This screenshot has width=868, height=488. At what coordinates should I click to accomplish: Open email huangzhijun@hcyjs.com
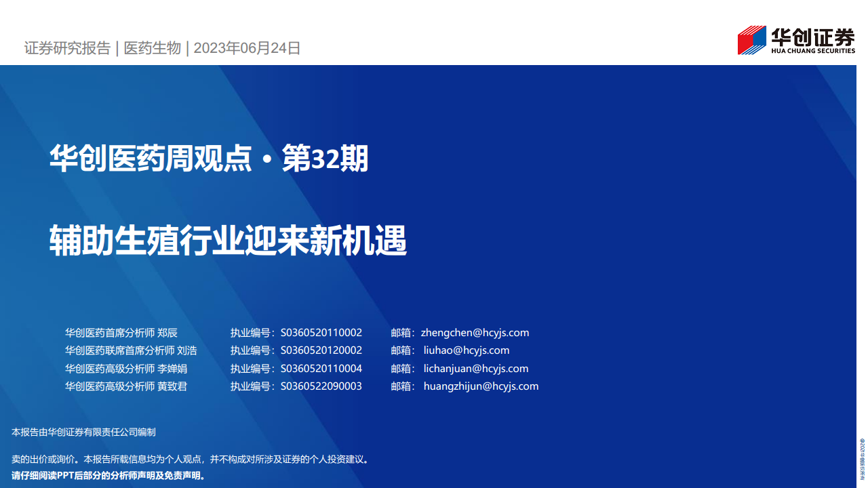tap(481, 386)
